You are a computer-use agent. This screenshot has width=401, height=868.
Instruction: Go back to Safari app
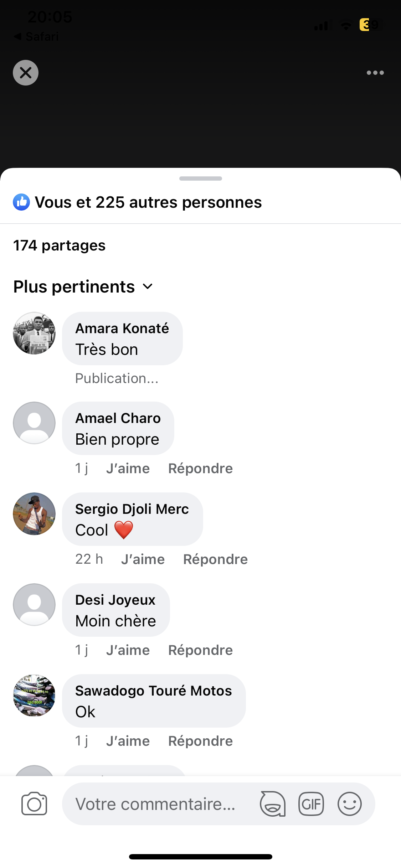[36, 36]
